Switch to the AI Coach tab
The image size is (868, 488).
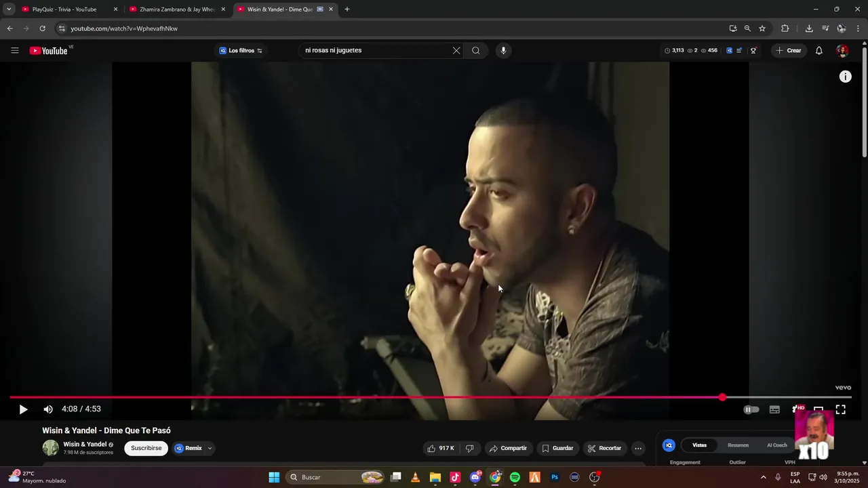click(777, 445)
